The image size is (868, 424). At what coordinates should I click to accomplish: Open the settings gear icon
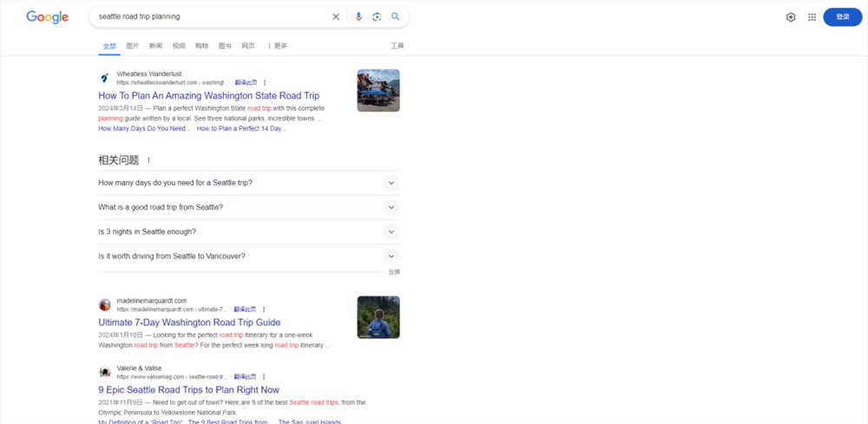tap(791, 17)
